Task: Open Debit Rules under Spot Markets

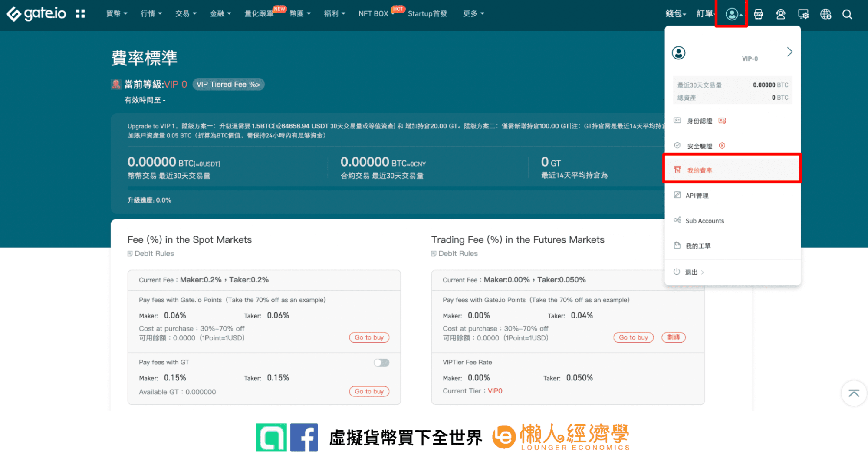Action: [151, 254]
